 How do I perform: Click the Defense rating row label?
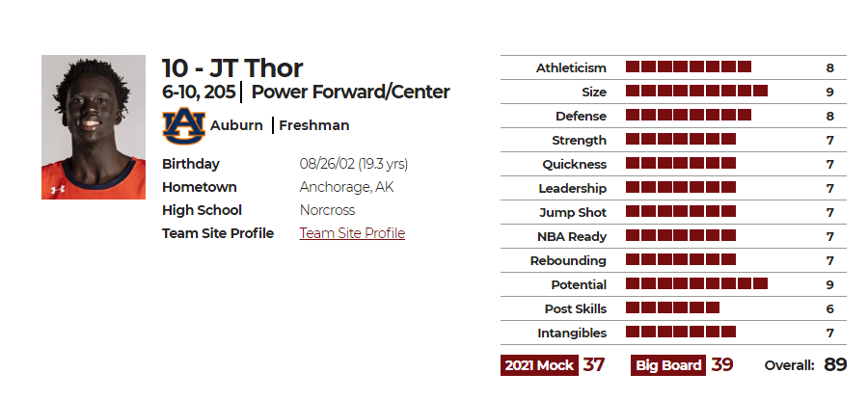pyautogui.click(x=581, y=117)
